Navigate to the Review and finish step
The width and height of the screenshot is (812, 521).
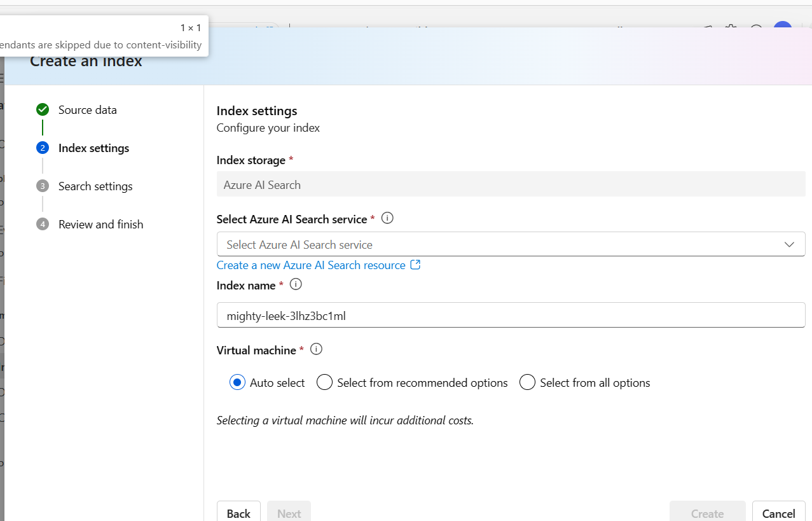coord(100,224)
